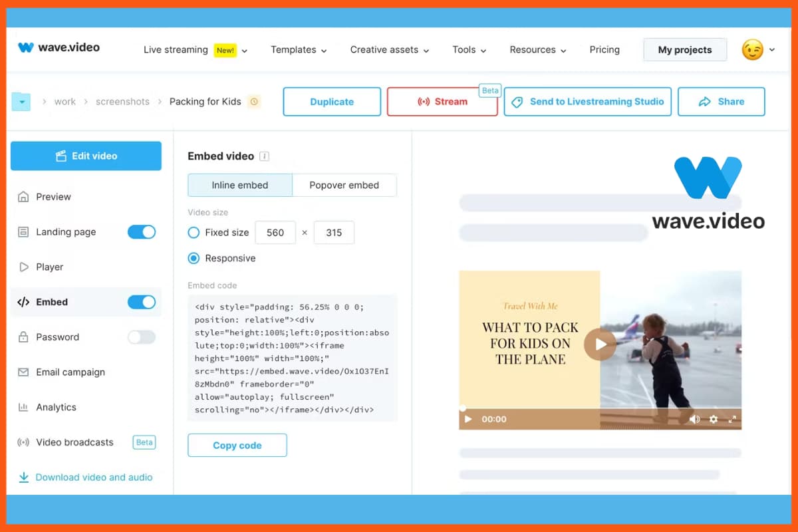
Task: Switch to the Popover embed tab
Action: 344,185
